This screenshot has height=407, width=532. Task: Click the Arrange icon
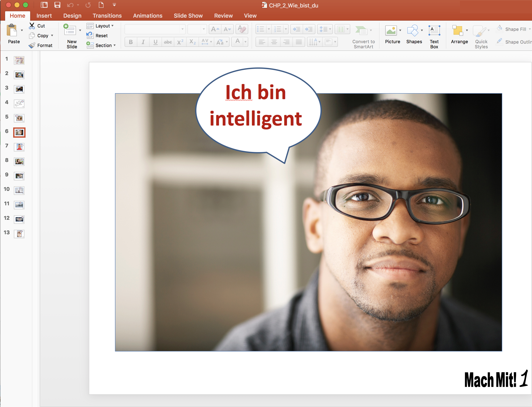[458, 30]
